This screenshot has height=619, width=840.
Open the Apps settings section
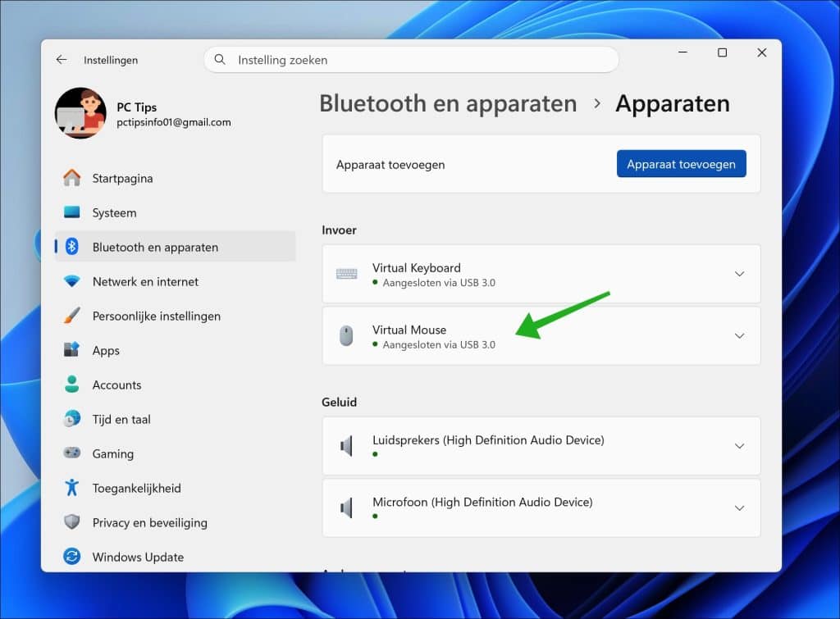click(x=106, y=350)
